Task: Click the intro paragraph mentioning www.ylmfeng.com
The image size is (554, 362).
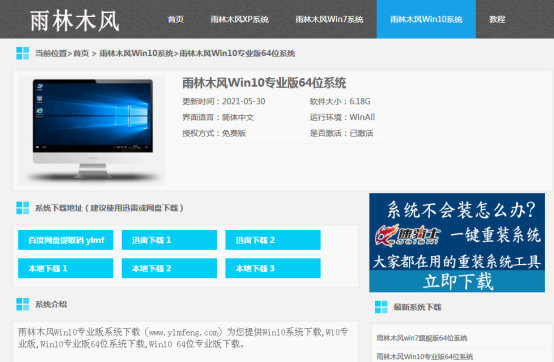Action: [183, 338]
